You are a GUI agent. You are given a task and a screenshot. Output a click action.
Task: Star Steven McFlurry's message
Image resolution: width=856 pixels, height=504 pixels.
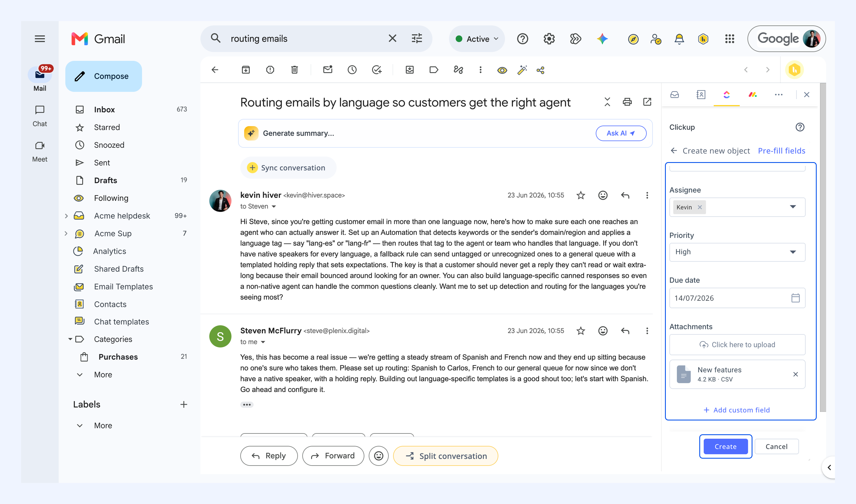(x=581, y=331)
